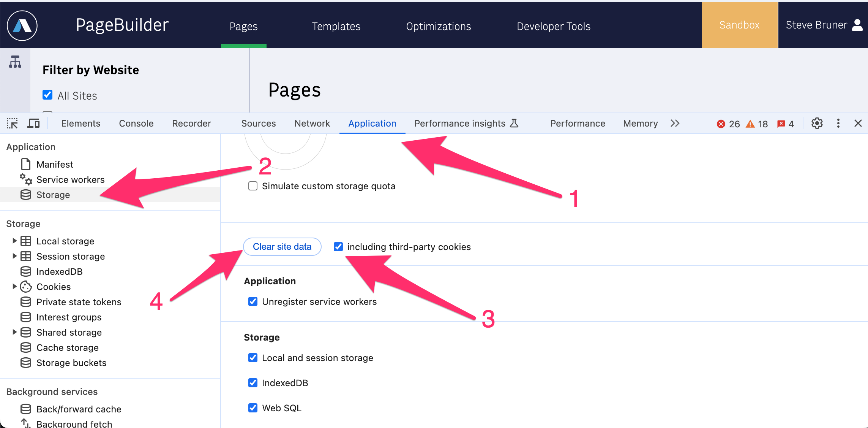Click the Sandbox button
Image resolution: width=868 pixels, height=428 pixels.
(740, 25)
